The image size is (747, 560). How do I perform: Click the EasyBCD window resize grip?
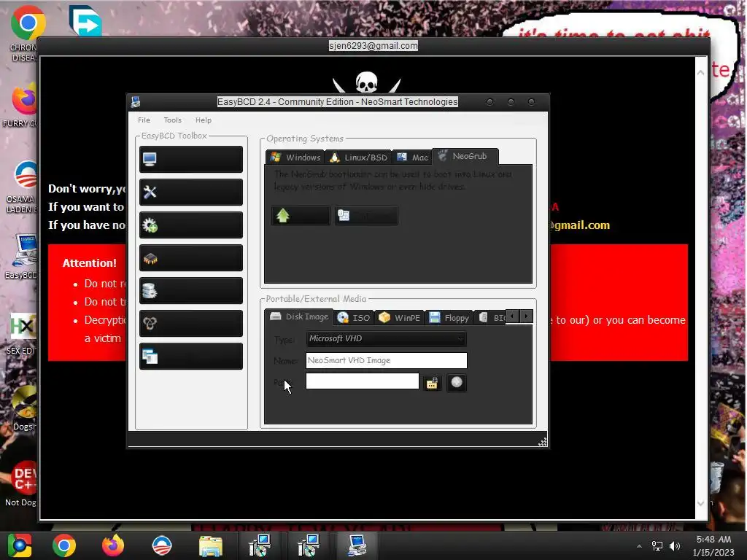coord(542,442)
